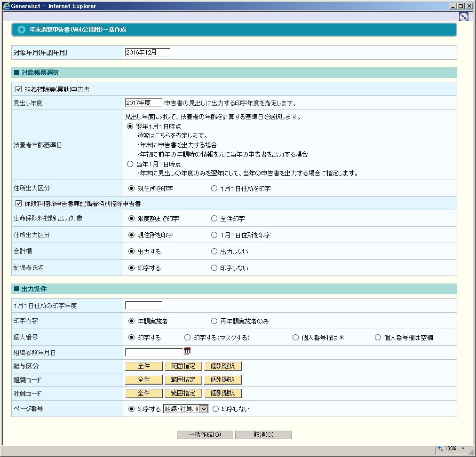Click the Internet Explorer logo in title bar

point(6,6)
